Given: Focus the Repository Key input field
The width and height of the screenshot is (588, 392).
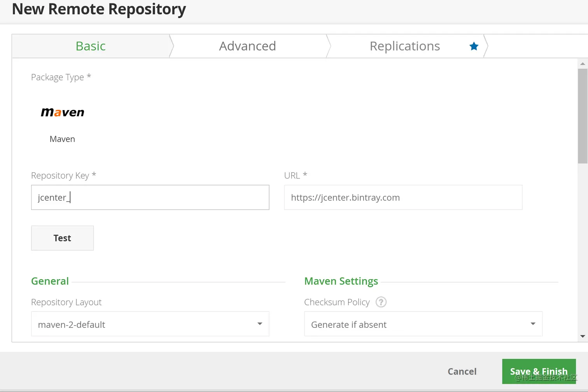Looking at the screenshot, I should (150, 198).
